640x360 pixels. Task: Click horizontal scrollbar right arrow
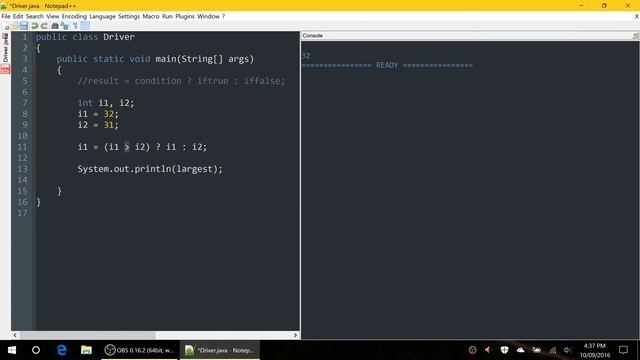[296, 335]
